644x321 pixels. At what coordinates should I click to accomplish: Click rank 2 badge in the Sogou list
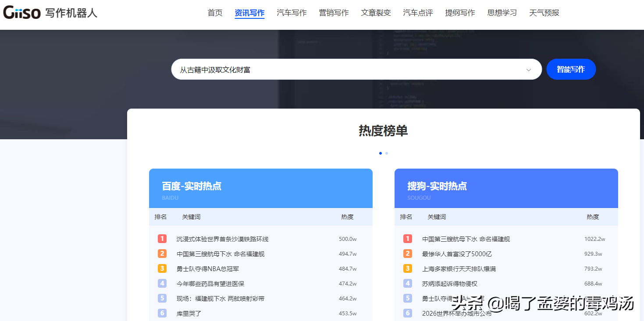pos(408,254)
